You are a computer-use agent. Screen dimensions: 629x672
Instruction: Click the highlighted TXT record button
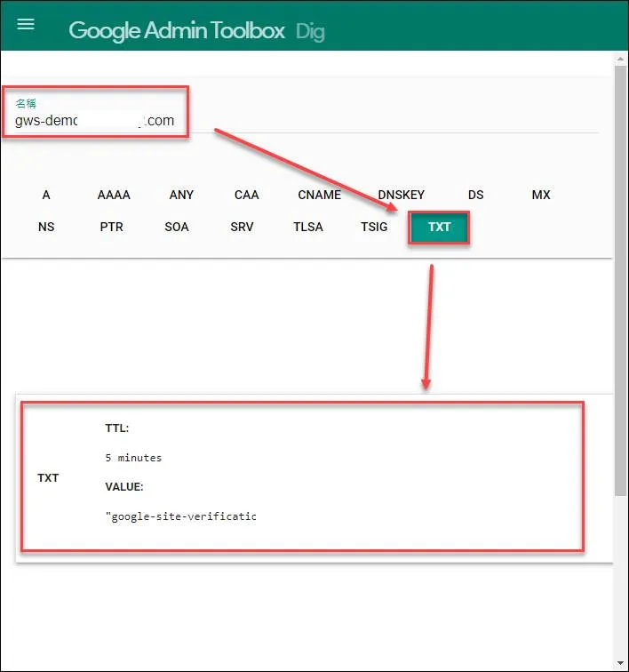click(439, 228)
